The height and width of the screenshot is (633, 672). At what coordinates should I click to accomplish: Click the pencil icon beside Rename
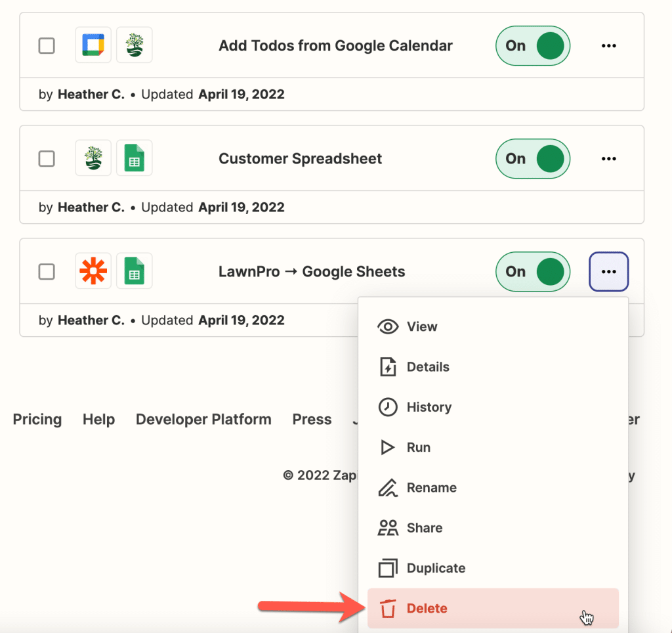click(x=388, y=488)
